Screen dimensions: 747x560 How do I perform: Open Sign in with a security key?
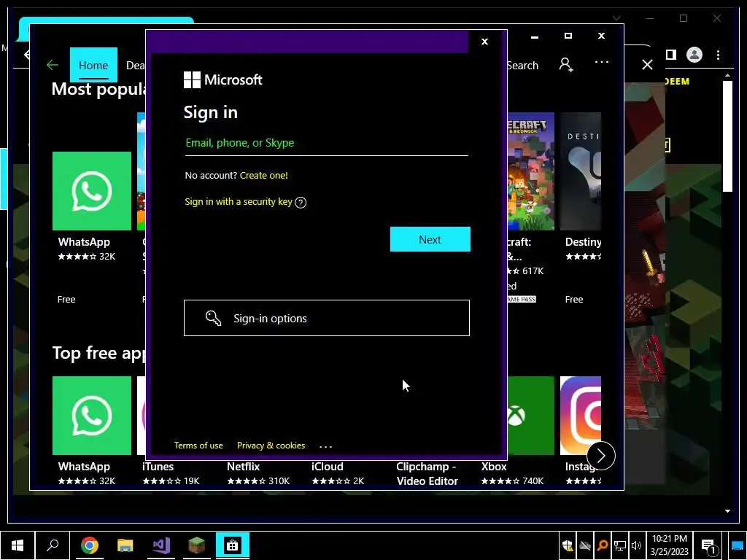[x=239, y=201]
